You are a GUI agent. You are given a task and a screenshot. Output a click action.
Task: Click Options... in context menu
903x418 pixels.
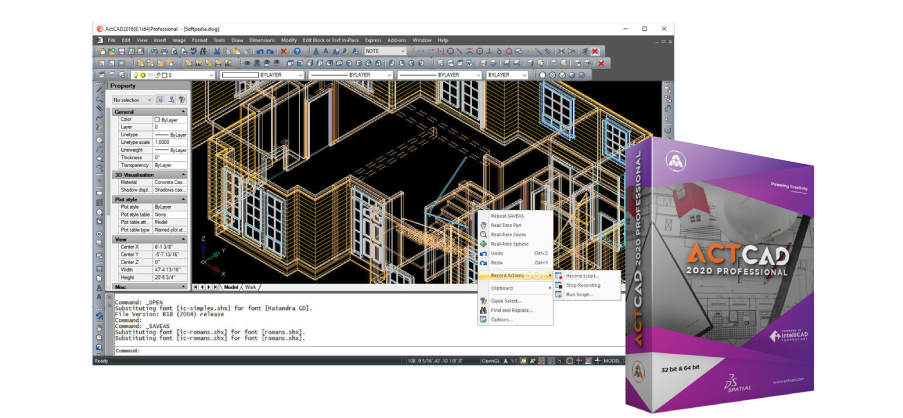pyautogui.click(x=502, y=320)
